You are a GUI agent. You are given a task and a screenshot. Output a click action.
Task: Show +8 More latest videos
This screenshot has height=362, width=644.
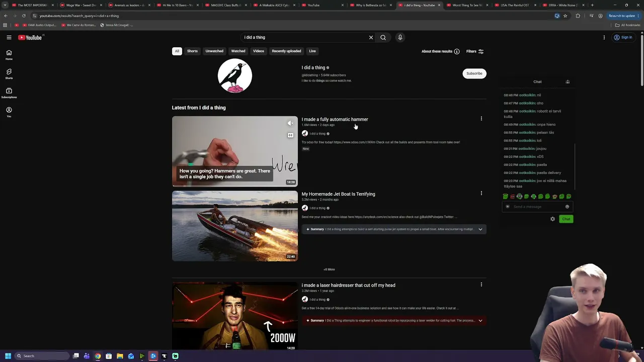tap(329, 269)
